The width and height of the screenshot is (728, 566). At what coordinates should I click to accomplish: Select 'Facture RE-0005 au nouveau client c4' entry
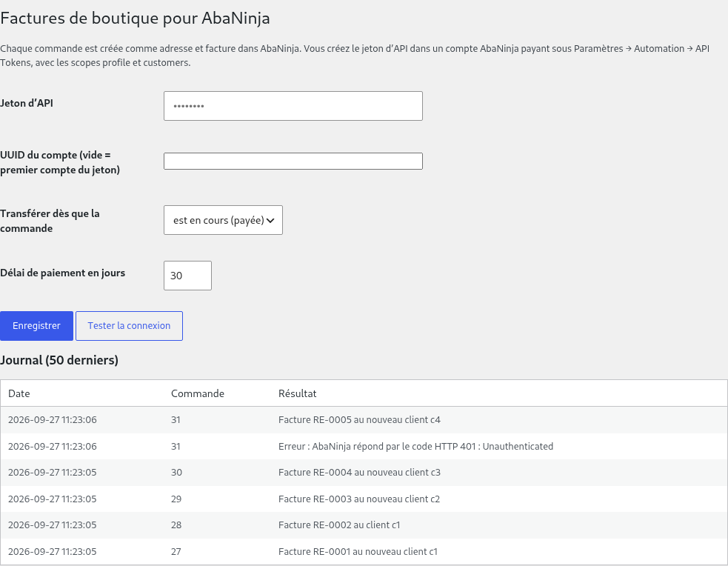coord(359,420)
